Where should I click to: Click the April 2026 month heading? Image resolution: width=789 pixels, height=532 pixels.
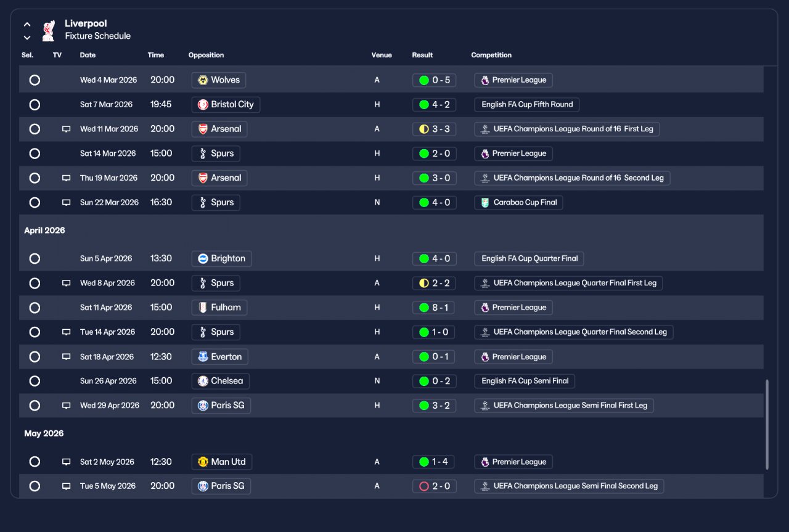[44, 231]
